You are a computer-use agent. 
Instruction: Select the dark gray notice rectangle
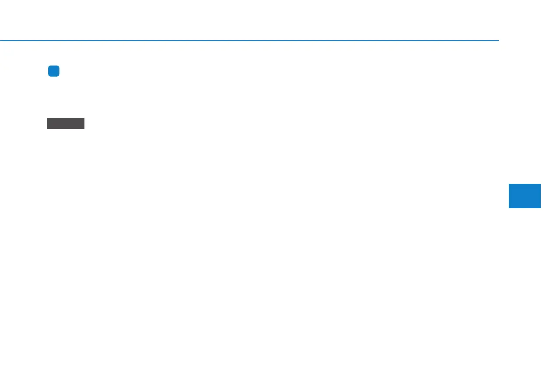tap(66, 123)
